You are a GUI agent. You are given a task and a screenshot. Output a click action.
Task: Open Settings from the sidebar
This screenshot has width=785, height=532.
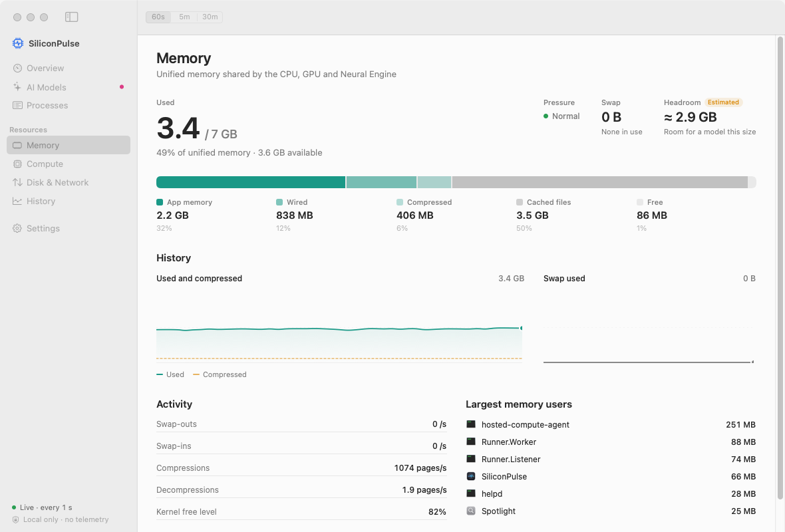click(x=69, y=228)
